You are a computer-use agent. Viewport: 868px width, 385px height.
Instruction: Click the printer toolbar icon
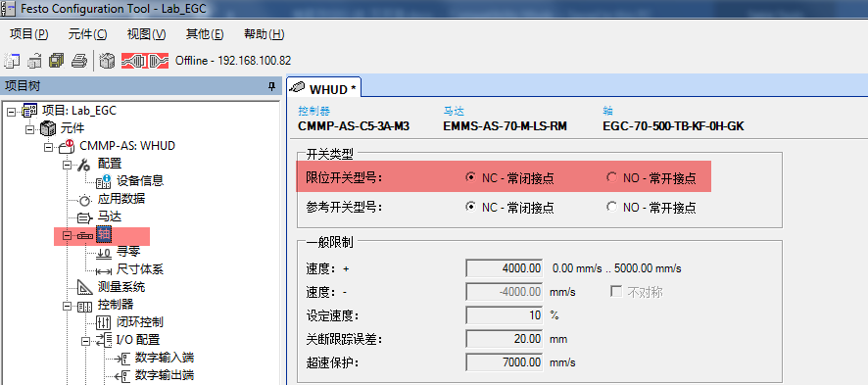click(x=79, y=61)
